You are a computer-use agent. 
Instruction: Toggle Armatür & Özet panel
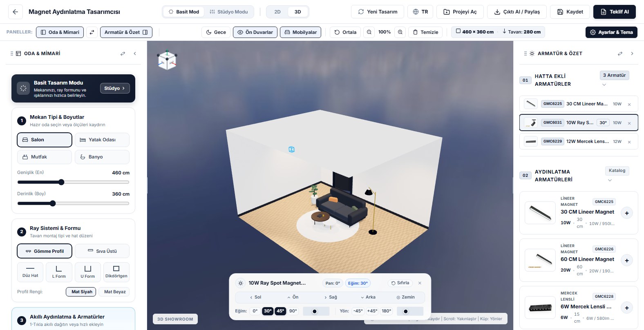(126, 32)
